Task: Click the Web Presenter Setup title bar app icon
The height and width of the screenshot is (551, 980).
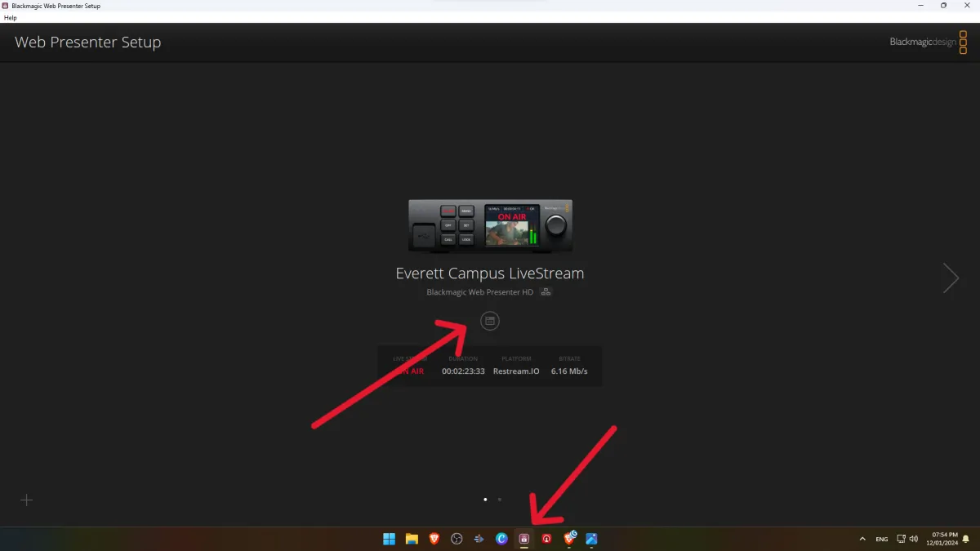Action: point(6,6)
